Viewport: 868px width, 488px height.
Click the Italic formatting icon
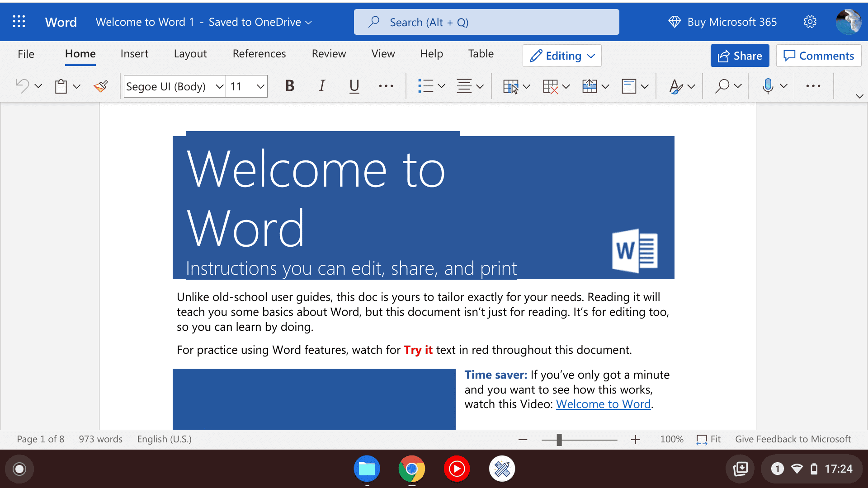click(x=321, y=86)
